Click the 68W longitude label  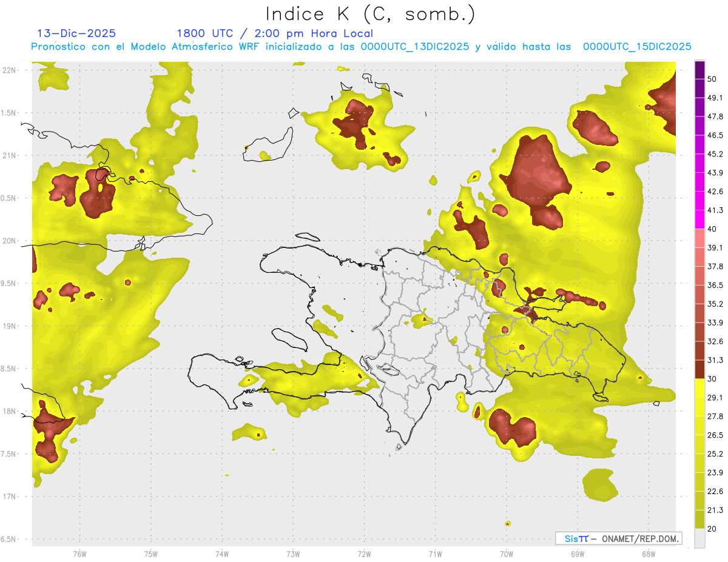(649, 554)
